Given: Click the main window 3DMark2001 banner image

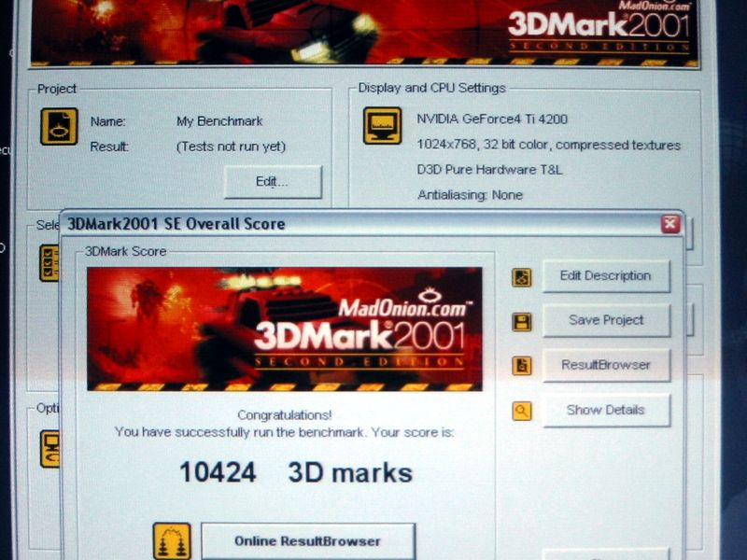Looking at the screenshot, I should (x=364, y=33).
